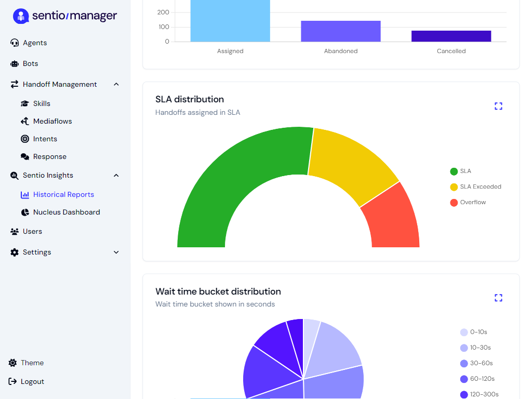Click the Users group icon
This screenshot has width=532, height=399.
pyautogui.click(x=14, y=231)
